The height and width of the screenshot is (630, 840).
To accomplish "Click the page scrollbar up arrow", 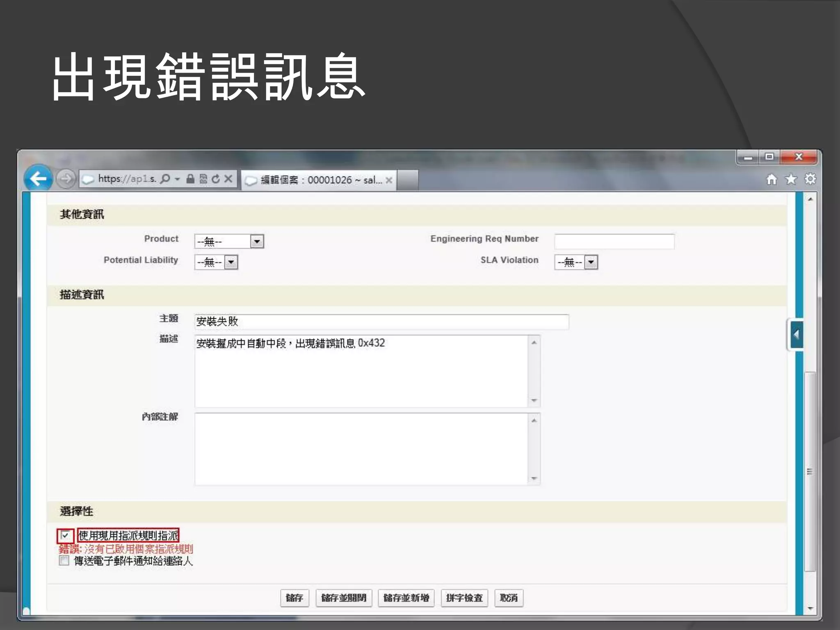I will tap(810, 199).
